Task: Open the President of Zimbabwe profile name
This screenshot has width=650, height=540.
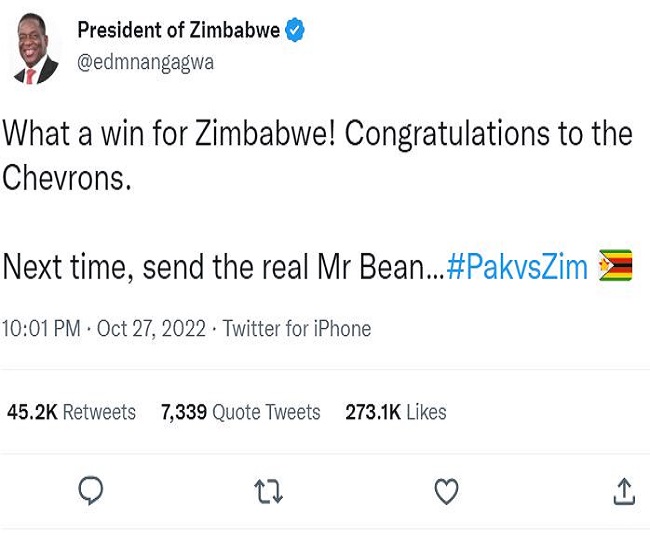Action: [x=178, y=31]
